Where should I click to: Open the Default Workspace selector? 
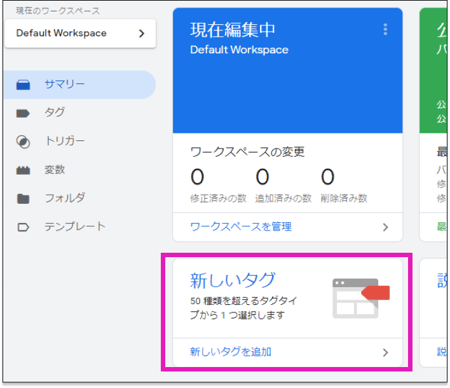[80, 33]
